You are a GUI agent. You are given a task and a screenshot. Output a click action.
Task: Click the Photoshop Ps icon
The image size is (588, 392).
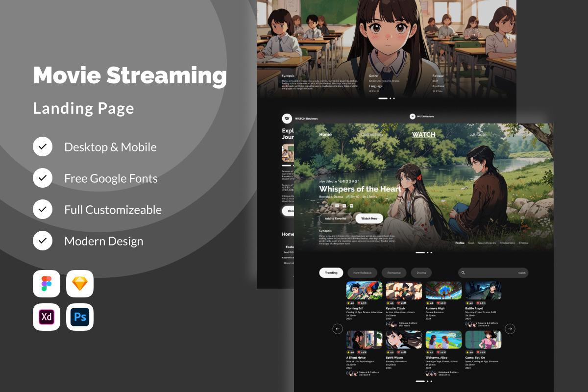80,317
